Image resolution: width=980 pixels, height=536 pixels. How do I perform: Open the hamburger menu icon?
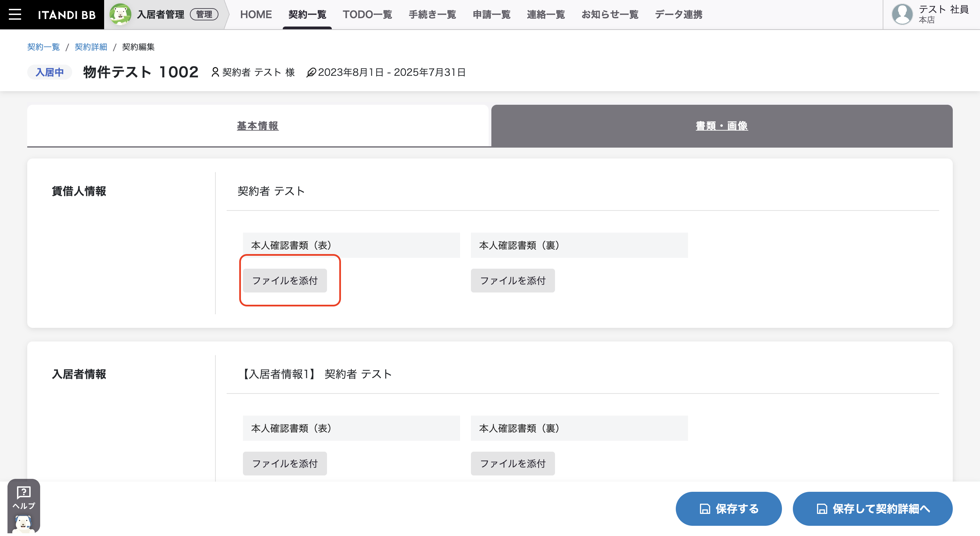[15, 14]
